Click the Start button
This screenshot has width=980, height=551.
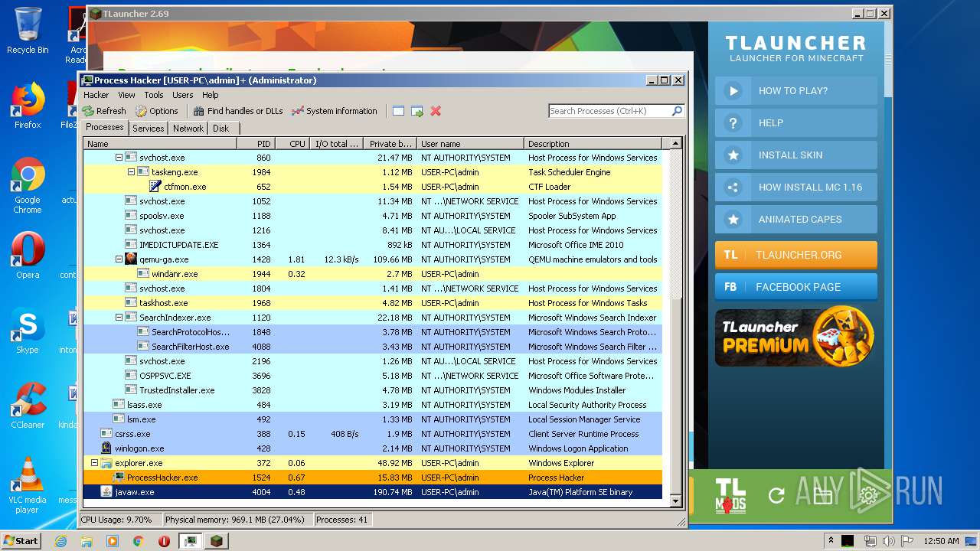coord(21,540)
